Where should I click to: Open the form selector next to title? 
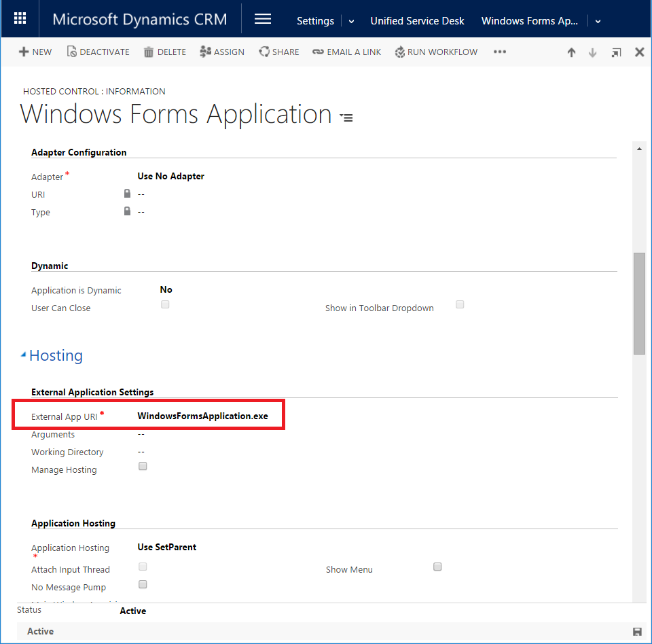pos(346,118)
